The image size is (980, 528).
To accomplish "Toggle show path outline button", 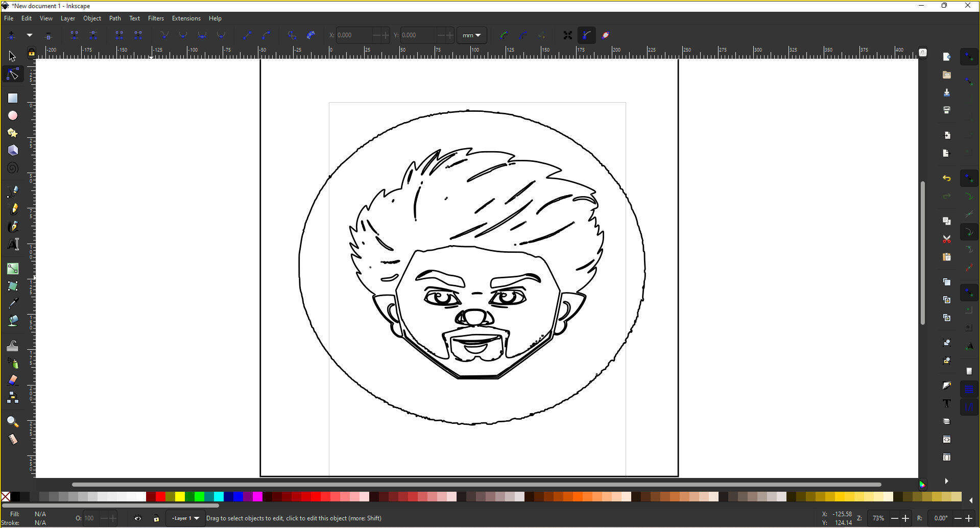I will point(605,35).
